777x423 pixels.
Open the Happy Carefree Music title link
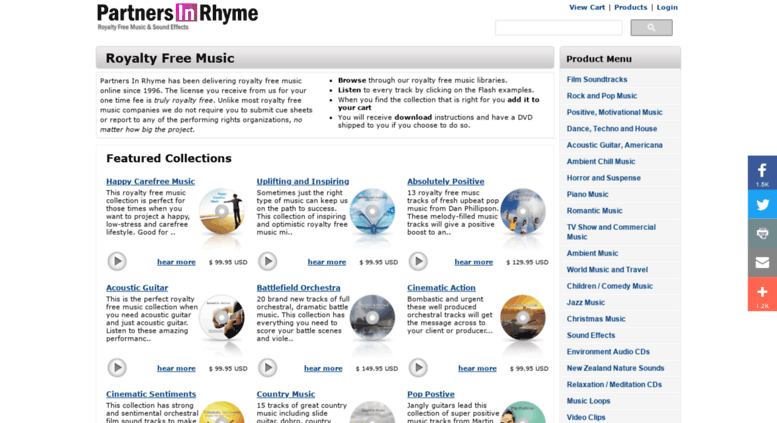point(150,181)
